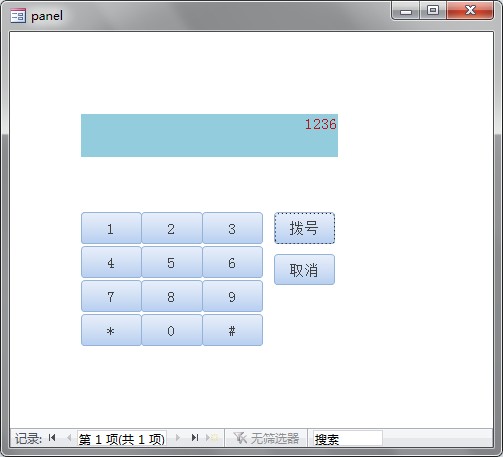The width and height of the screenshot is (503, 457).
Task: Tap keypad digit 9
Action: (232, 296)
